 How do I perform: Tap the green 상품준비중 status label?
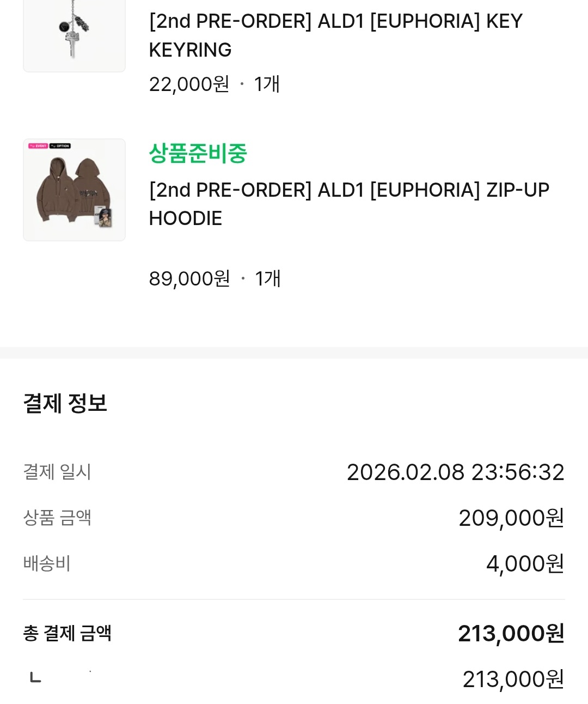tap(198, 153)
